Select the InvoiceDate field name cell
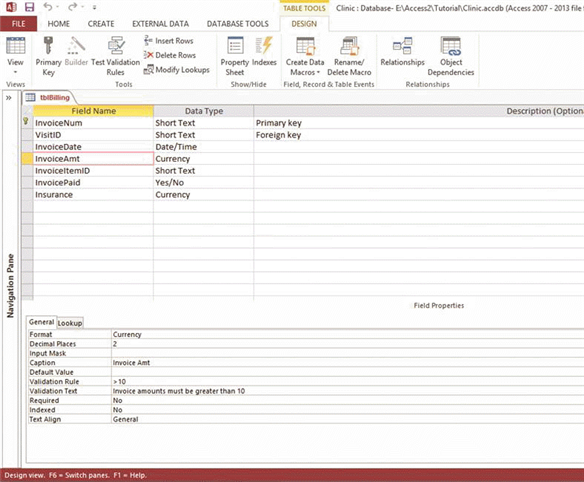This screenshot has height=482, width=584. (x=93, y=147)
